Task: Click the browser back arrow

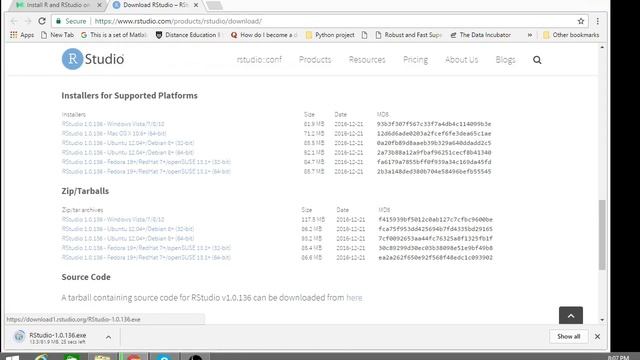Action: point(14,21)
